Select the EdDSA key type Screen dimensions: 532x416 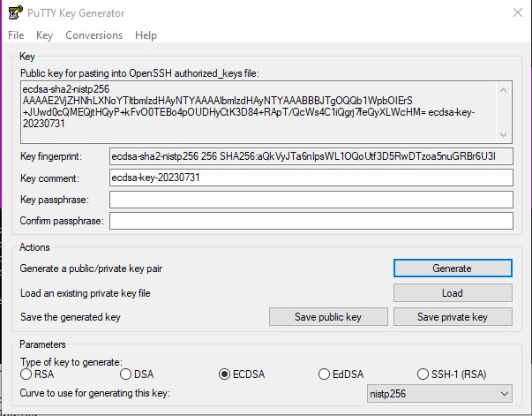coord(341,374)
